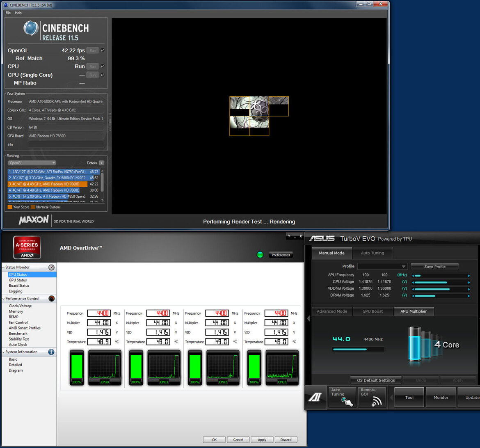480x448 pixels.
Task: Increase CPU Voltage with right slider arrow
Action: point(469,282)
